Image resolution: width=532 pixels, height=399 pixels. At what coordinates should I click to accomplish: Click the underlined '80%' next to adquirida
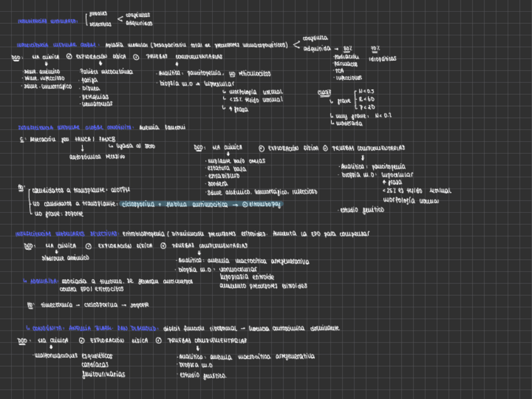pyautogui.click(x=348, y=49)
